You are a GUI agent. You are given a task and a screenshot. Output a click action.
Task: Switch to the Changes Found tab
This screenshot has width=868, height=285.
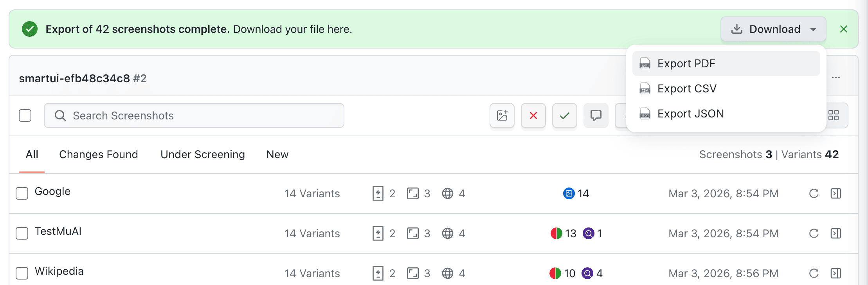[x=98, y=154]
